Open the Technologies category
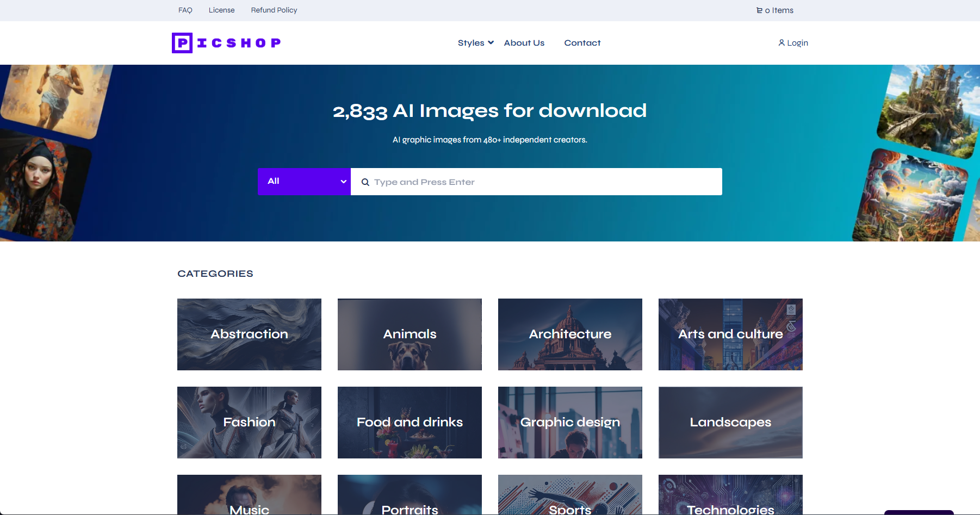This screenshot has height=515, width=980. pos(730,495)
